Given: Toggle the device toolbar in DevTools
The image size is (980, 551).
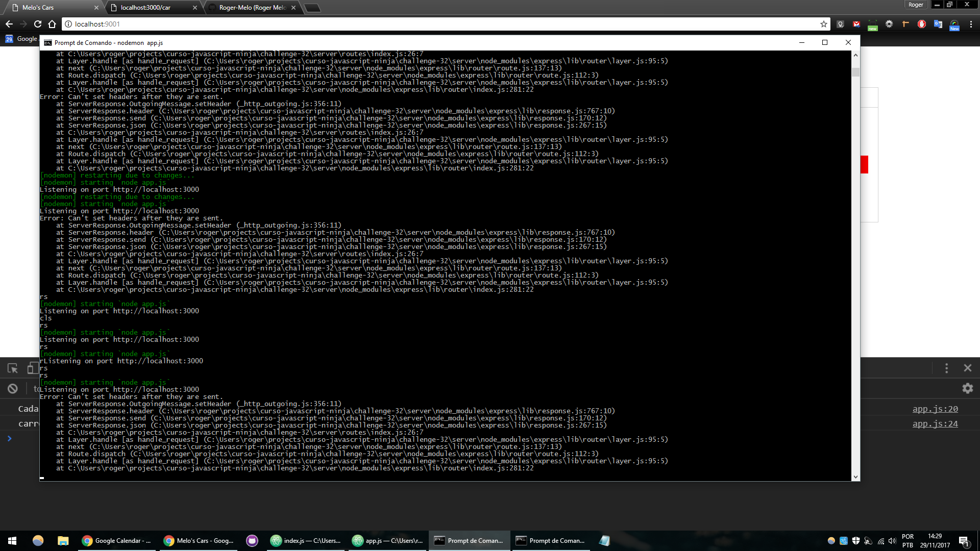Looking at the screenshot, I should click(32, 368).
